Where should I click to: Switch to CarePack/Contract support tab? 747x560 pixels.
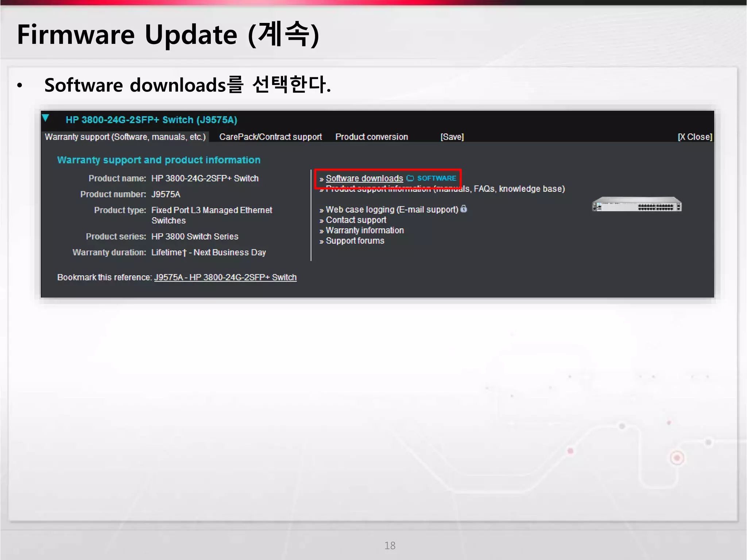click(x=270, y=137)
